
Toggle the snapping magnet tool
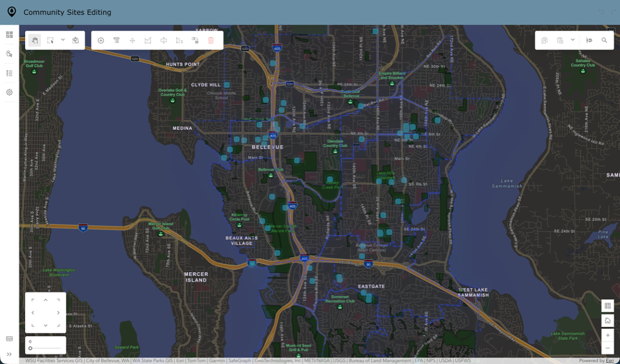click(589, 40)
